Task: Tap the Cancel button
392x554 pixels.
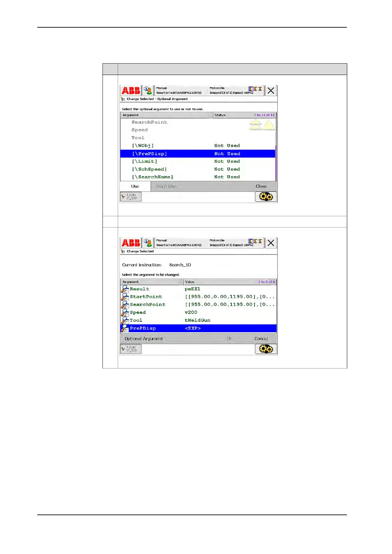Action: tap(261, 339)
